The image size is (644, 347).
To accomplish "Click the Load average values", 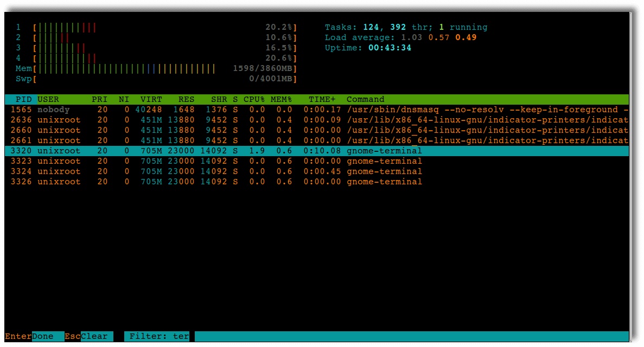I will (439, 38).
